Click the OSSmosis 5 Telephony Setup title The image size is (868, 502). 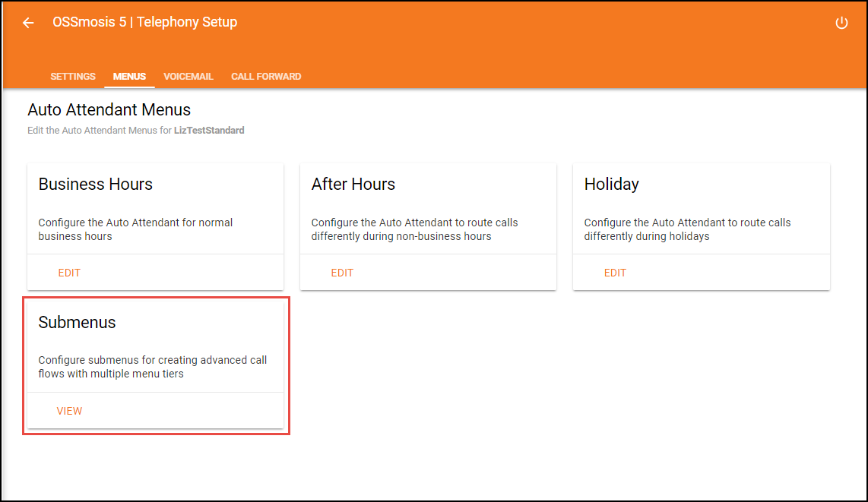pos(144,23)
